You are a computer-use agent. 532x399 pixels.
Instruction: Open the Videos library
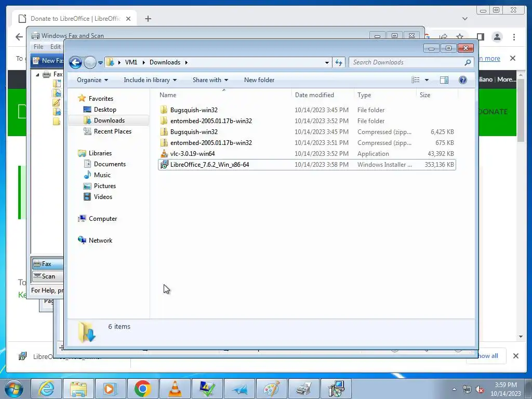tap(103, 197)
